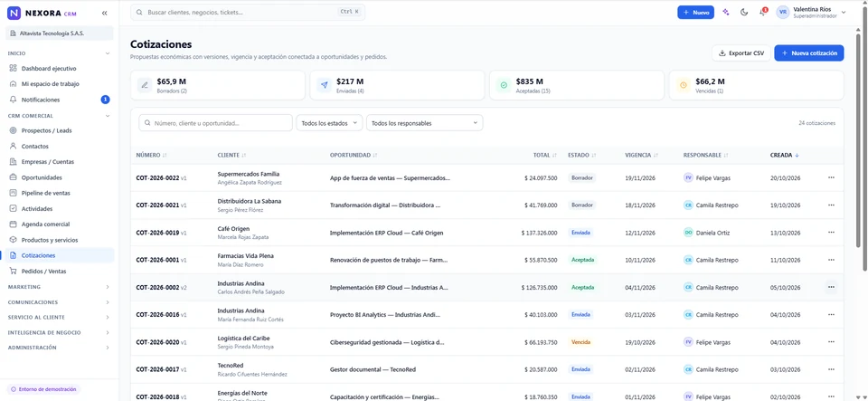
Task: Expand the COMUNICACIONES section
Action: (x=108, y=302)
